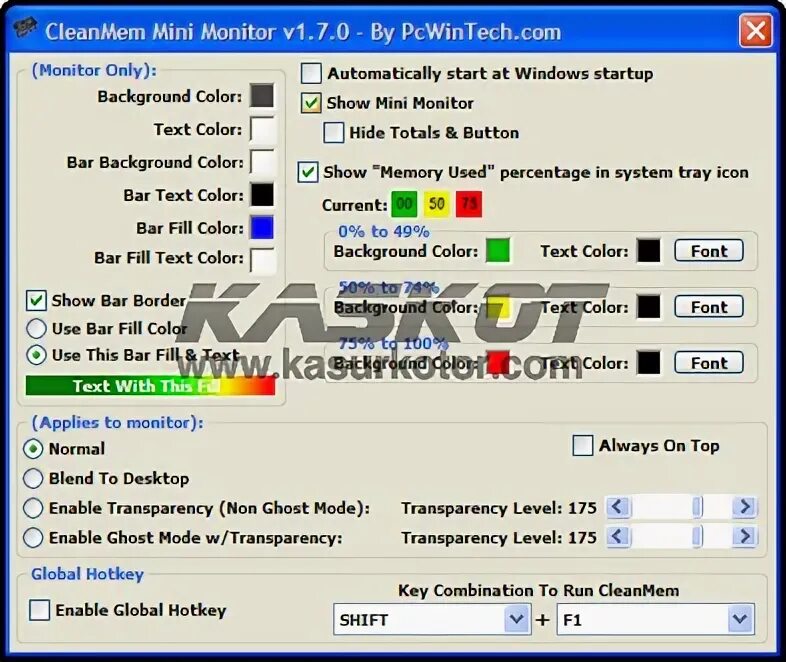Viewport: 786px width, 662px height.
Task: Click the yellow 50 tray icon preview
Action: pos(437,204)
